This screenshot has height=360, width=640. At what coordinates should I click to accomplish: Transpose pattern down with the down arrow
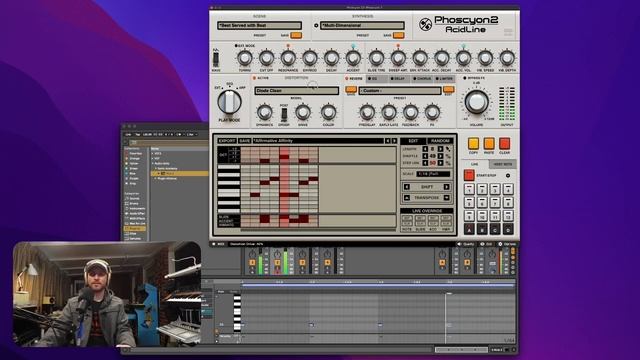(446, 198)
